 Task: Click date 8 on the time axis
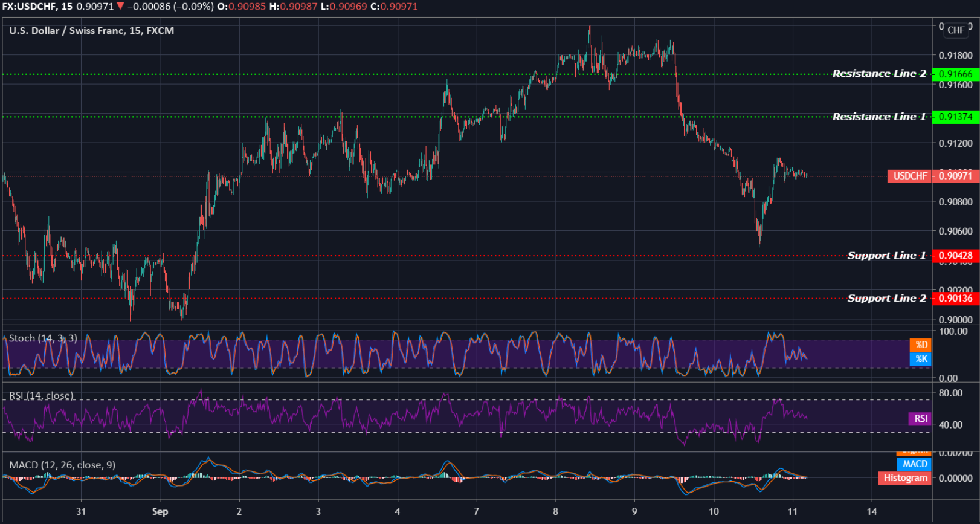555,511
